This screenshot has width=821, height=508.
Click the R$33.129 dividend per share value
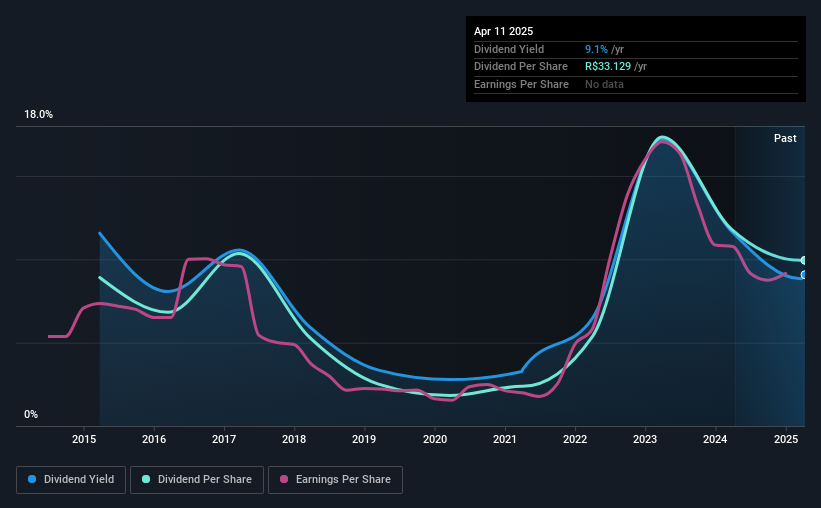(x=608, y=67)
